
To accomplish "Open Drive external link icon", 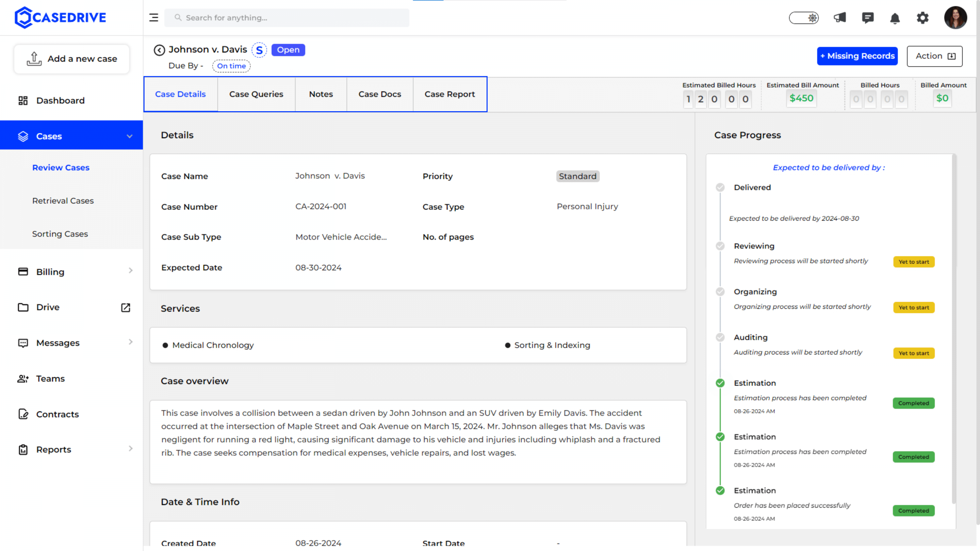I will tap(126, 307).
